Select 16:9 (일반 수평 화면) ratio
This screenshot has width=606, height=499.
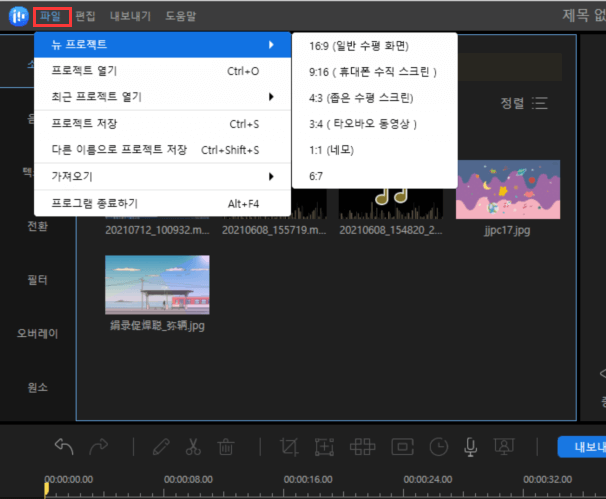pos(374,46)
